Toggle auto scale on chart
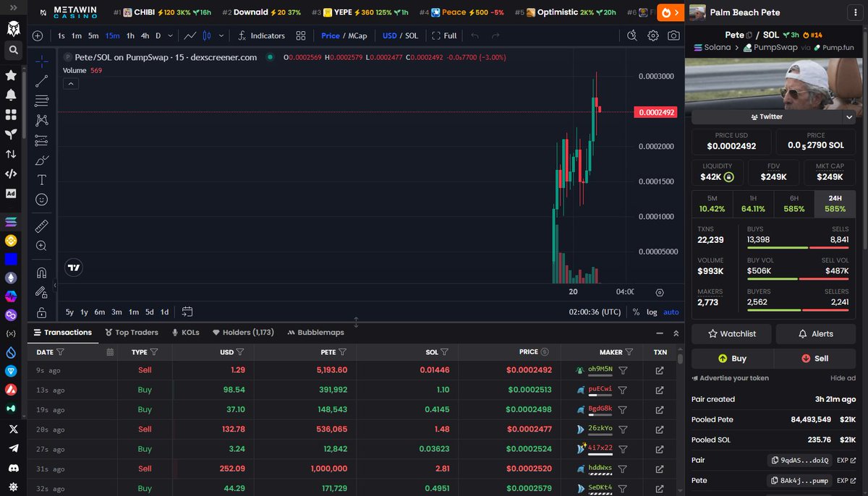The image size is (868, 496). coord(671,312)
